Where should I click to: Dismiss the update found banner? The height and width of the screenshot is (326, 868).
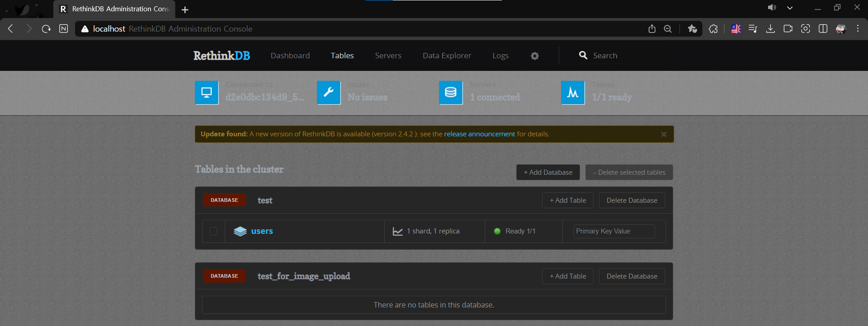[664, 134]
